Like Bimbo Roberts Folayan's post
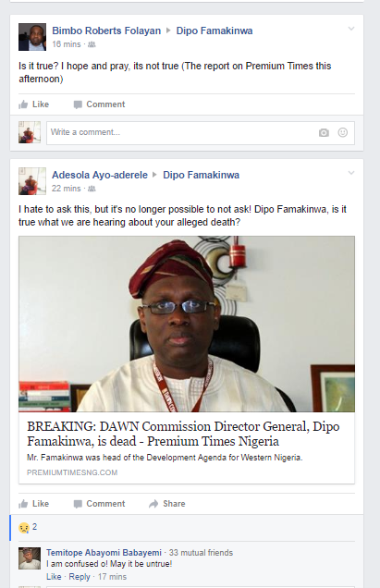 (34, 104)
